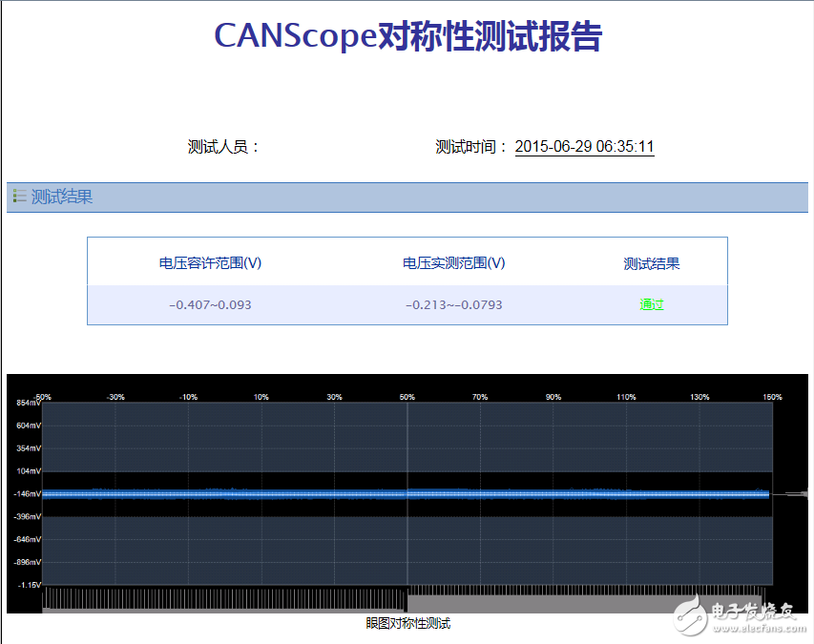Click the 眼图对称性测试 caption to expand details
The height and width of the screenshot is (644, 814).
point(407,623)
